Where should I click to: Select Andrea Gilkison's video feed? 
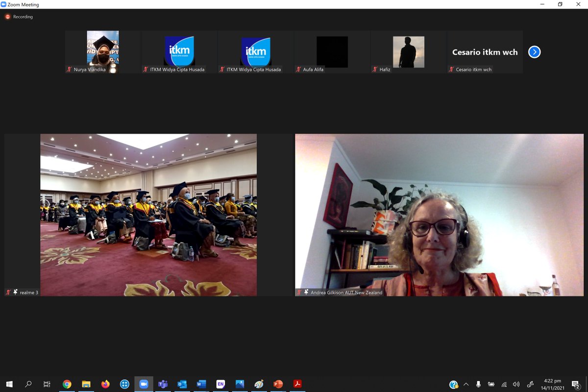click(x=440, y=215)
